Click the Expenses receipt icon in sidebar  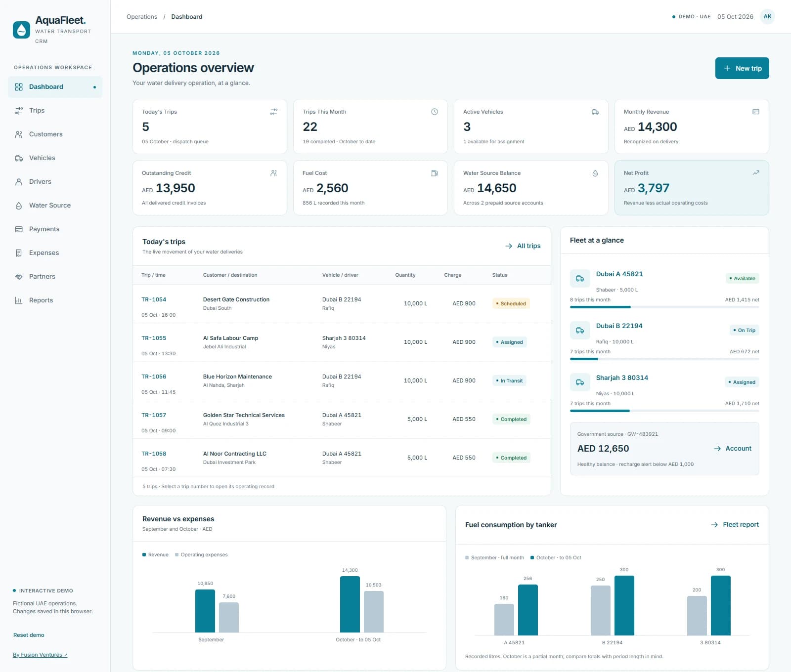(19, 253)
